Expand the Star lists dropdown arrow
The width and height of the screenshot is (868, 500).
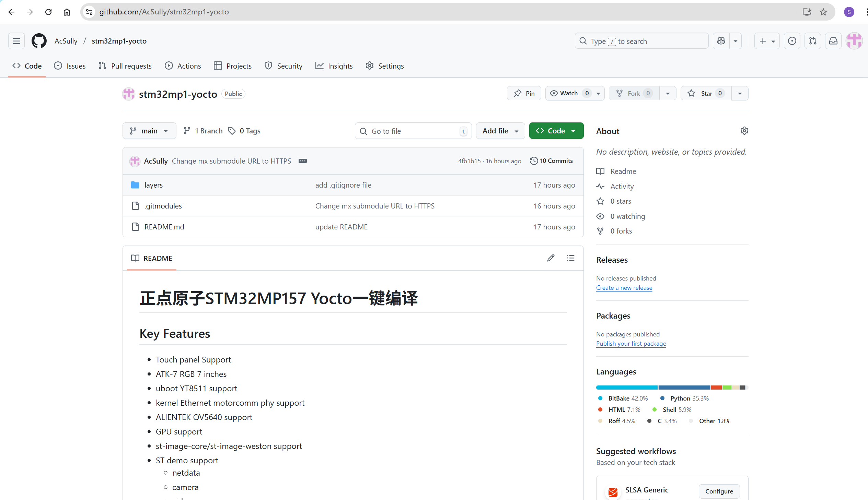click(740, 93)
